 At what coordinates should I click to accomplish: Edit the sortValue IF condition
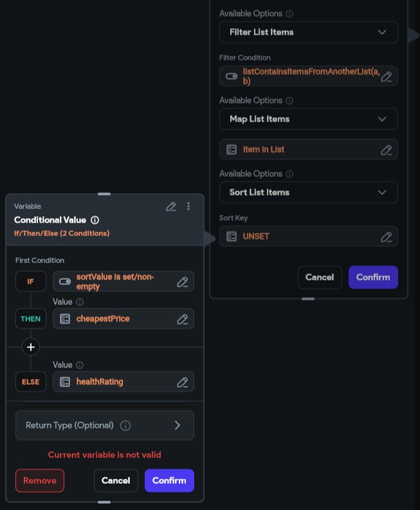pyautogui.click(x=183, y=282)
